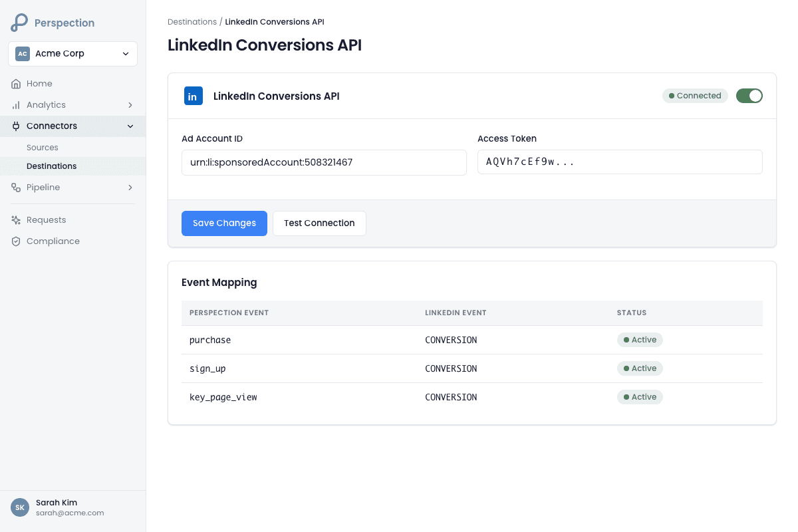
Task: Click the AC workspace avatar badge
Action: click(x=23, y=54)
